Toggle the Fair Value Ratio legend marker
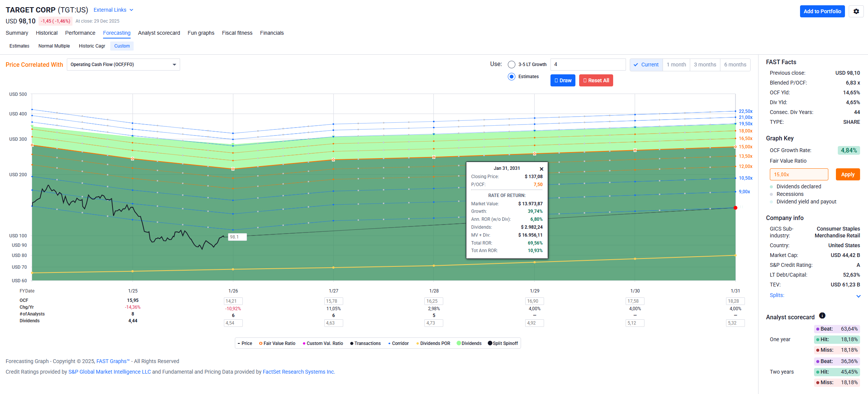This screenshot has height=394, width=868. [x=261, y=343]
